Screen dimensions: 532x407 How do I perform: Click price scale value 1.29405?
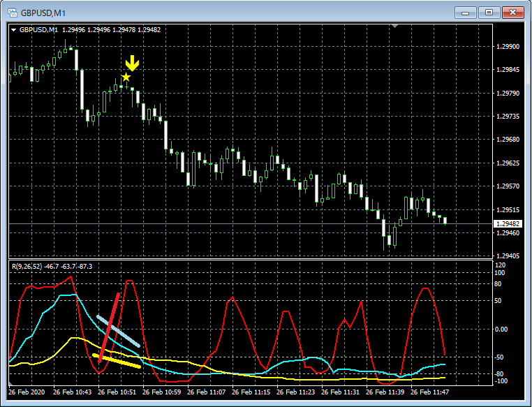tap(508, 256)
